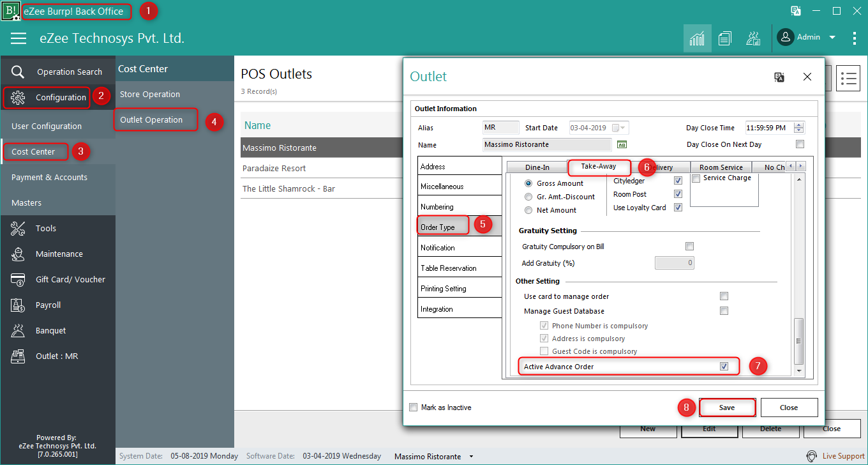Toggle Cityledger checkbox
Image resolution: width=868 pixels, height=465 pixels.
click(678, 181)
